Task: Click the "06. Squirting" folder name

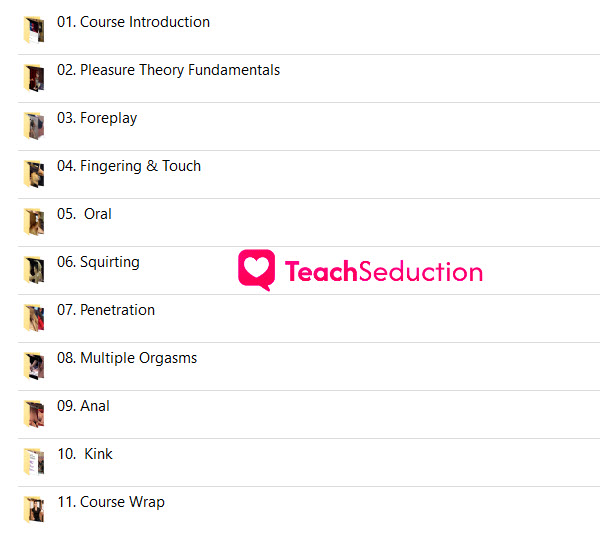Action: (98, 262)
